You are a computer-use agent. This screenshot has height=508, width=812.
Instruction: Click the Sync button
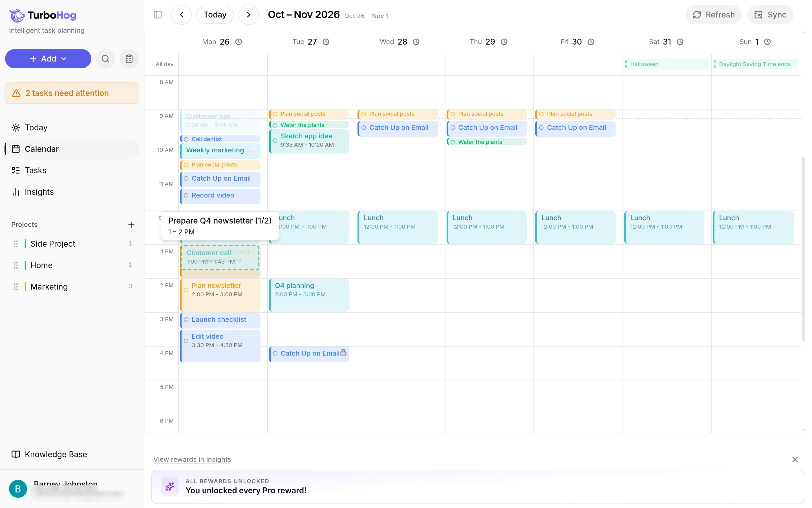pos(770,15)
